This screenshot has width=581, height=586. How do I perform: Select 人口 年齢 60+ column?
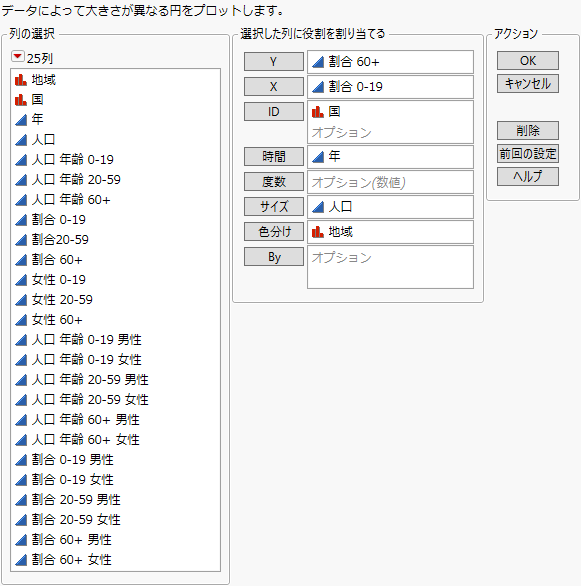(x=115, y=200)
